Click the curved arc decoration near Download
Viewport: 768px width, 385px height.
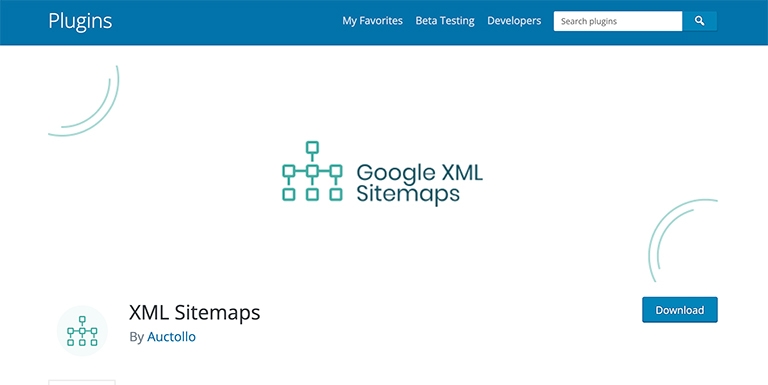click(x=683, y=240)
